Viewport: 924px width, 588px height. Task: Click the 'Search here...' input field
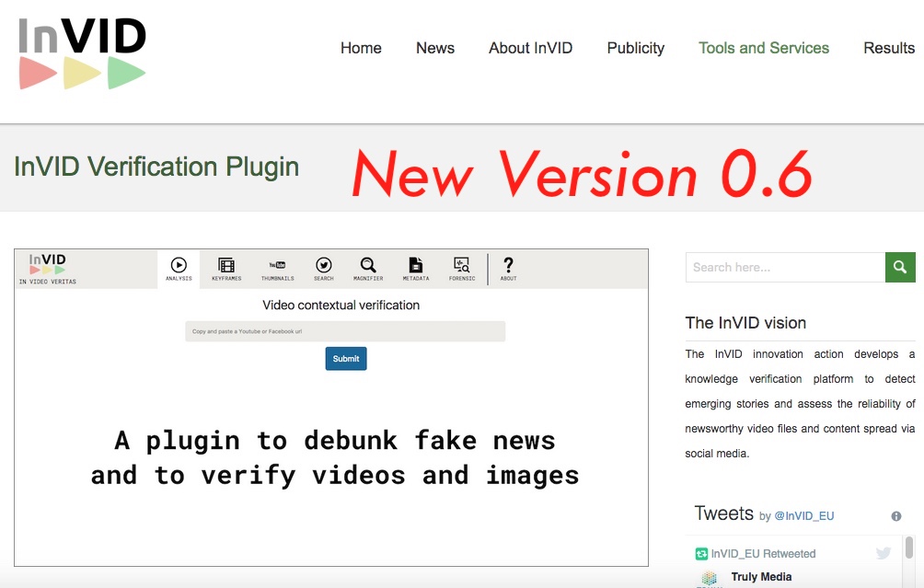coord(785,267)
